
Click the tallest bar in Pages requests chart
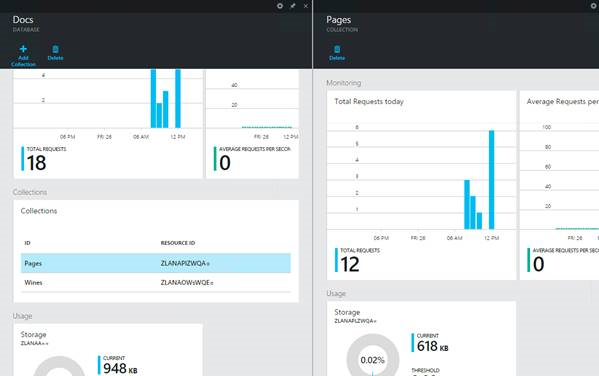(x=491, y=180)
